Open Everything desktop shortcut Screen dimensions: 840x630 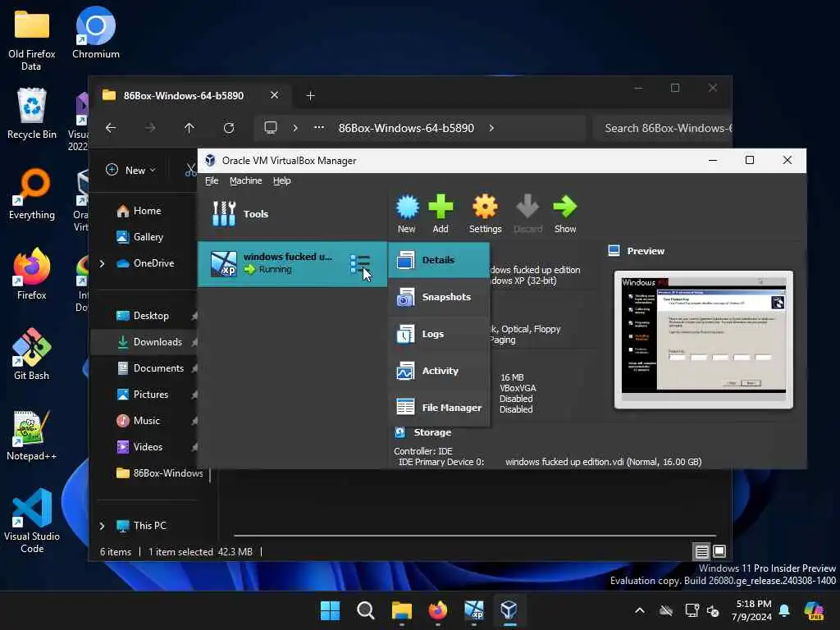pyautogui.click(x=32, y=194)
